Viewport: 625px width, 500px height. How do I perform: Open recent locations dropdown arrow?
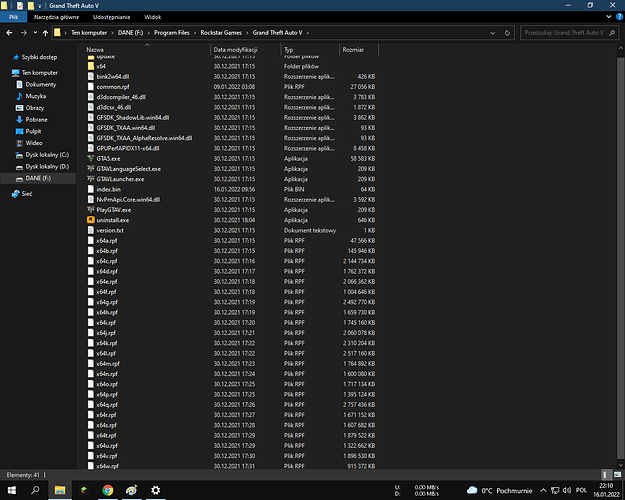[35, 33]
